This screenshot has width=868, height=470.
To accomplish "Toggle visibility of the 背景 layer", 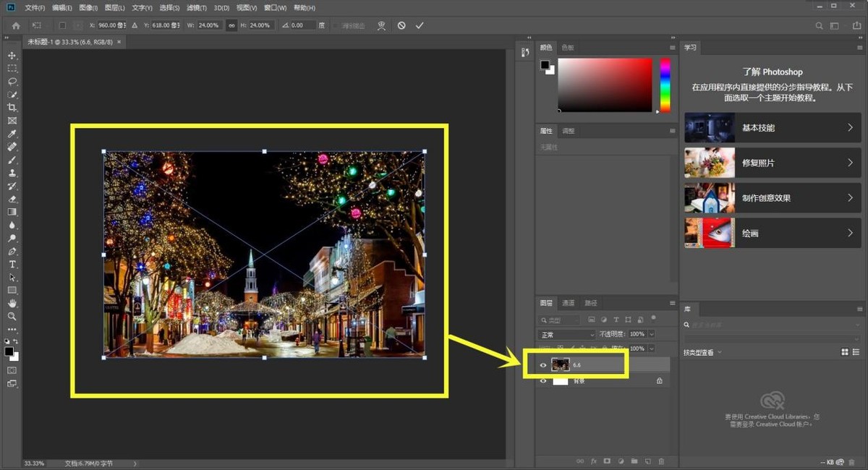I will [x=543, y=381].
